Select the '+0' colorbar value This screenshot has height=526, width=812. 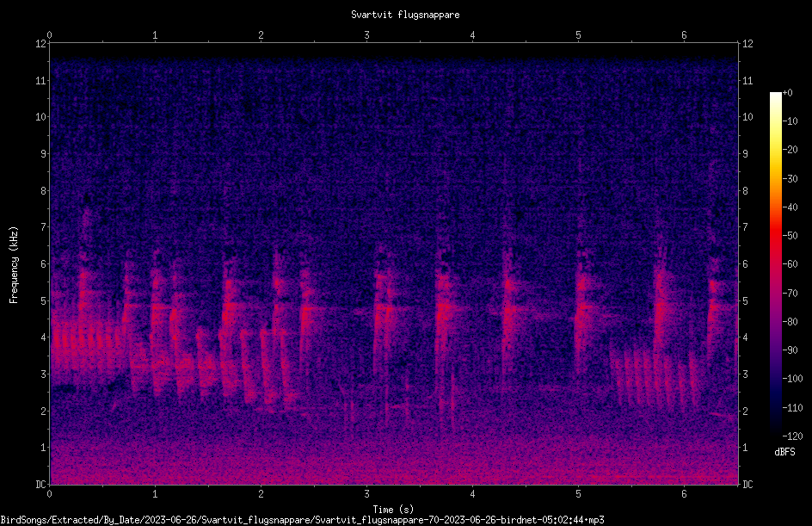click(787, 93)
